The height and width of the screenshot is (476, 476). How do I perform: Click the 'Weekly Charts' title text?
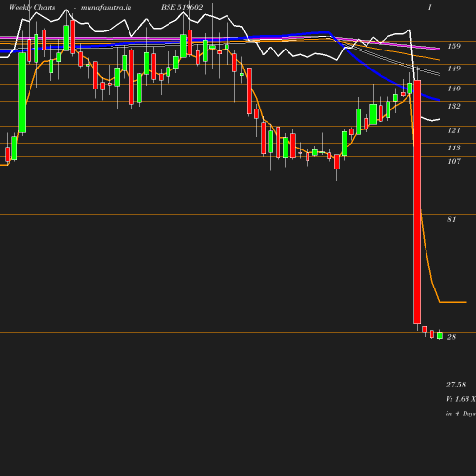click(x=32, y=7)
